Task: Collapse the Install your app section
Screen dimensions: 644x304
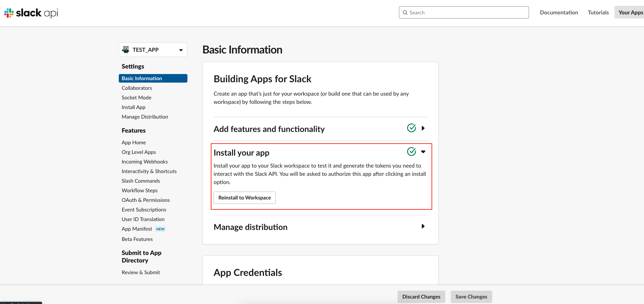Action: pos(423,152)
